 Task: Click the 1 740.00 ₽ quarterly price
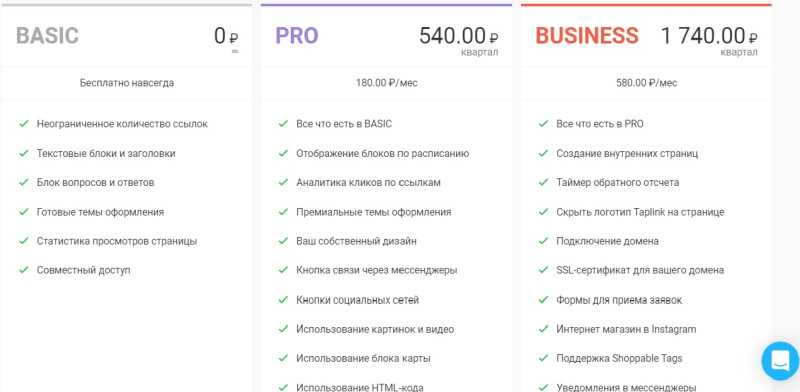point(709,41)
